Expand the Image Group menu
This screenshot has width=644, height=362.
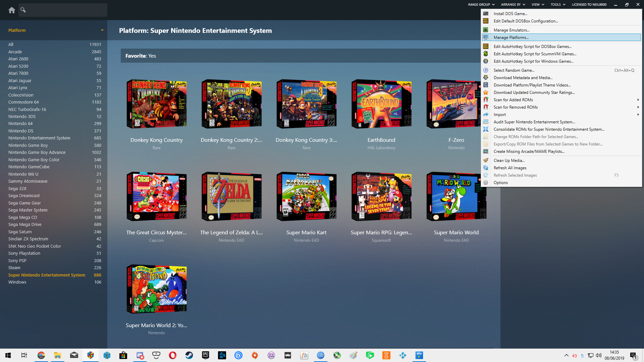click(x=481, y=5)
